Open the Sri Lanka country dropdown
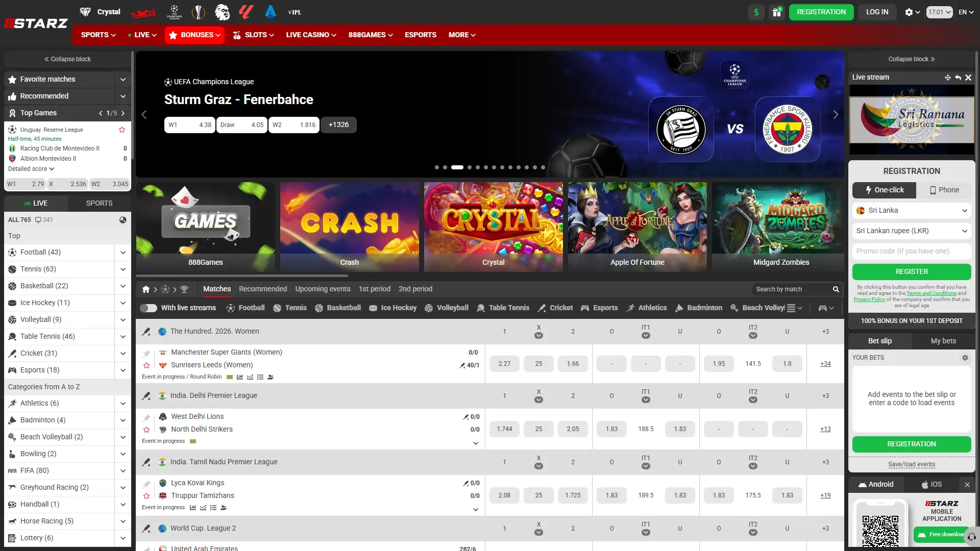 pyautogui.click(x=912, y=211)
